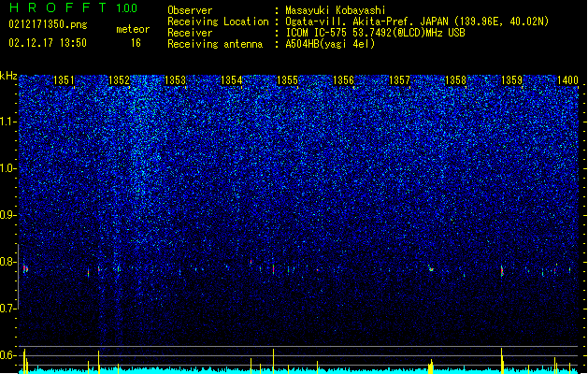Click the 'meteor' label
Image resolution: width=588 pixels, height=374 pixels.
click(133, 29)
